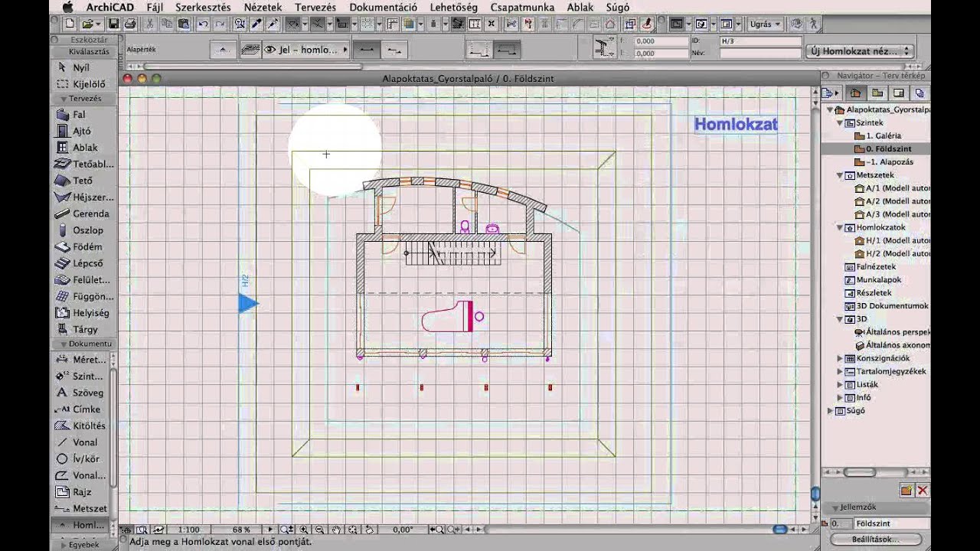Open the Nézetek menu

263,7
